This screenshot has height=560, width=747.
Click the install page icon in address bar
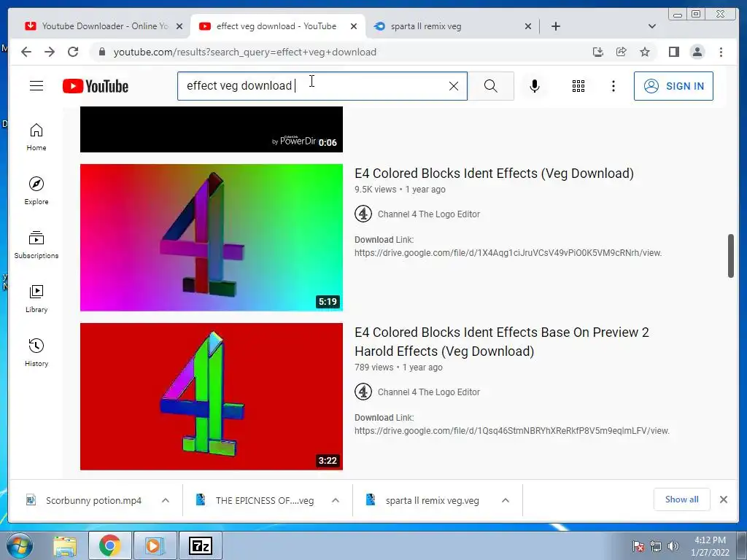(x=598, y=52)
